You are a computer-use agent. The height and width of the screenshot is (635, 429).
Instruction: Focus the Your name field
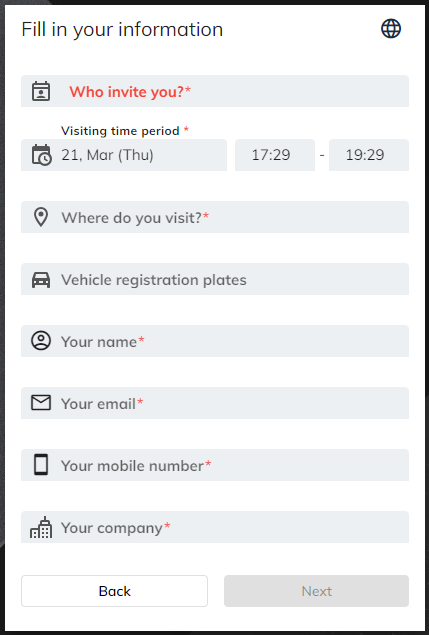(x=215, y=341)
